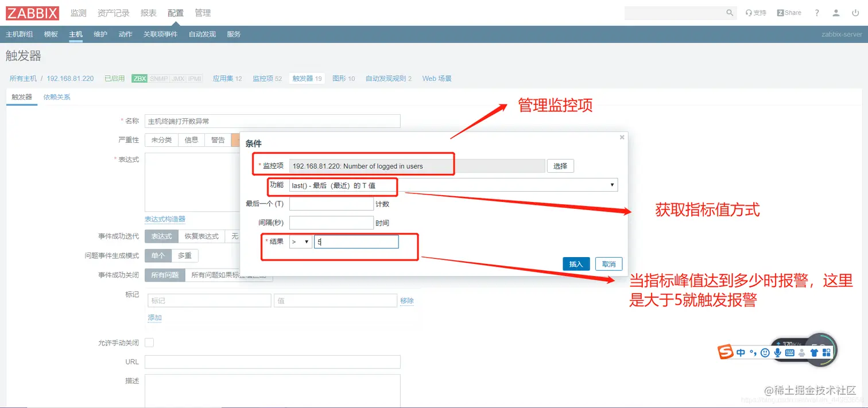868x408 pixels.
Task: Select 表达式 for OK event generation
Action: tap(161, 236)
